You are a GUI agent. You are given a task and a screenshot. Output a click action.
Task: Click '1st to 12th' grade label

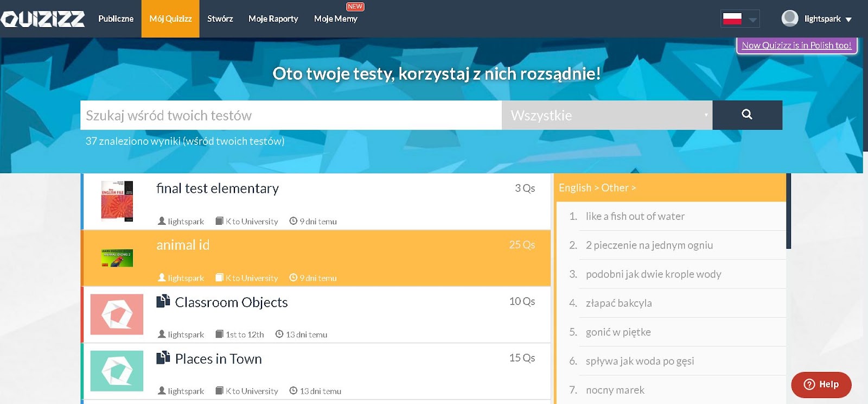point(245,334)
